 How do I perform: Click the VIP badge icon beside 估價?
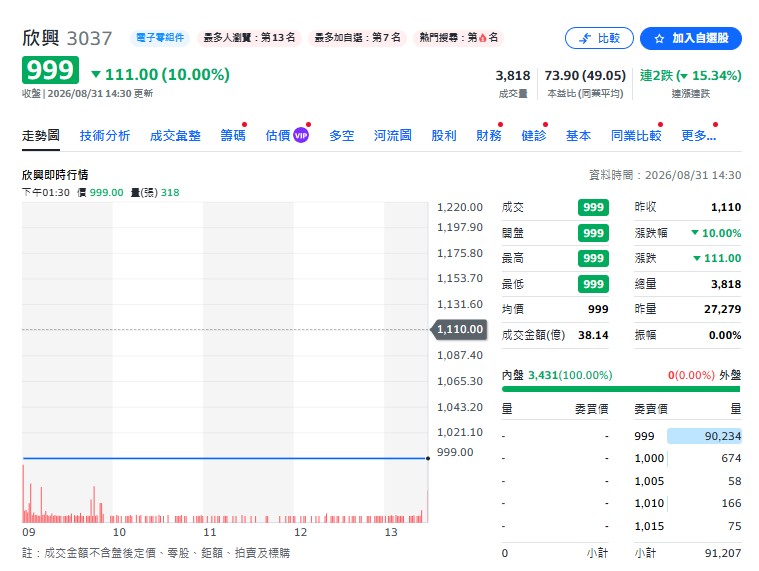pyautogui.click(x=301, y=136)
